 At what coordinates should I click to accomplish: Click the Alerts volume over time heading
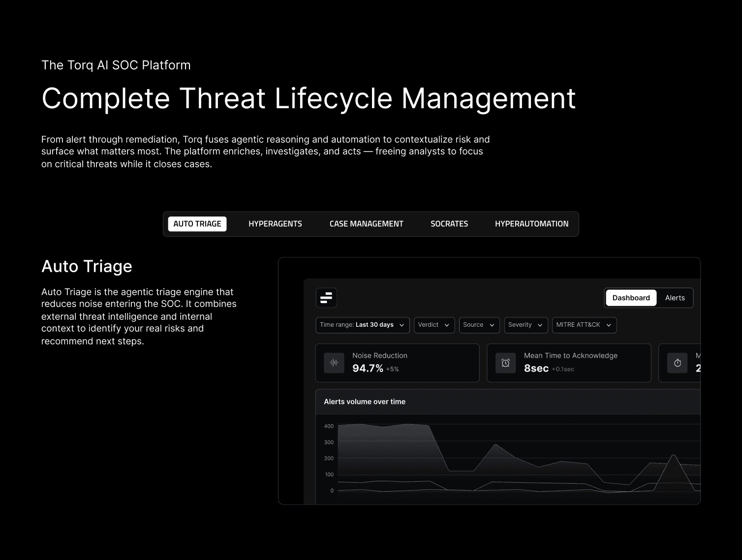(365, 402)
